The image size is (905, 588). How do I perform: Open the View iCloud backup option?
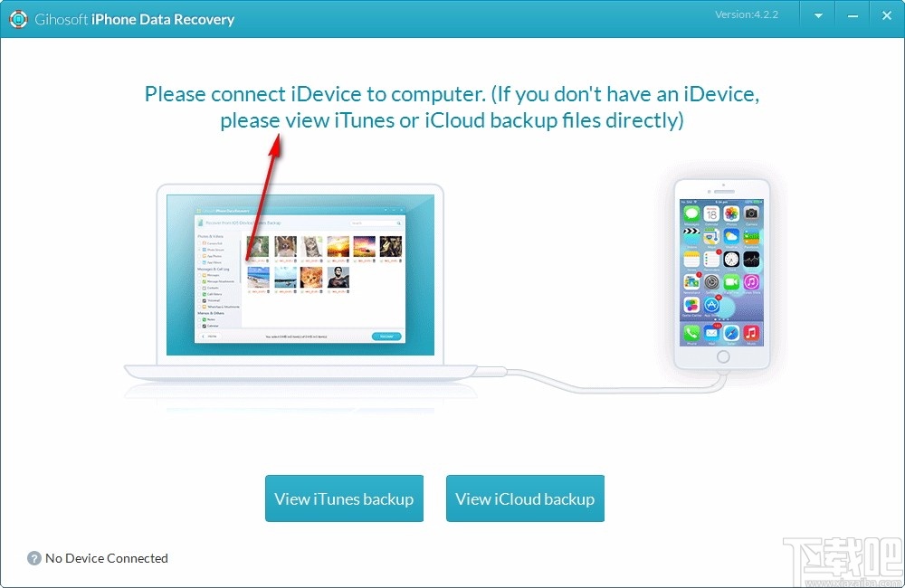(x=525, y=498)
